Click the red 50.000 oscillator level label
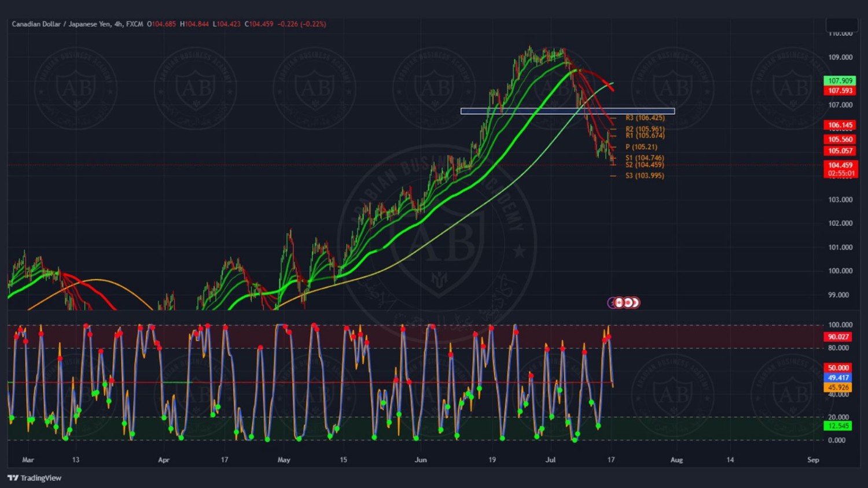Viewport: 868px width, 488px height. [x=838, y=368]
